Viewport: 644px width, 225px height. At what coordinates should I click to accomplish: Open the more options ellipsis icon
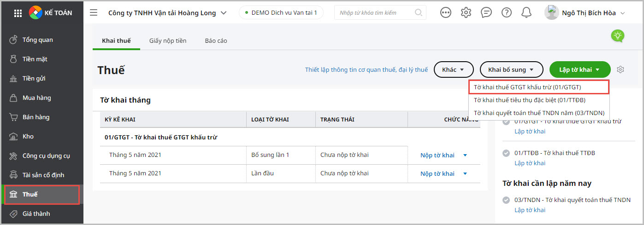click(446, 12)
